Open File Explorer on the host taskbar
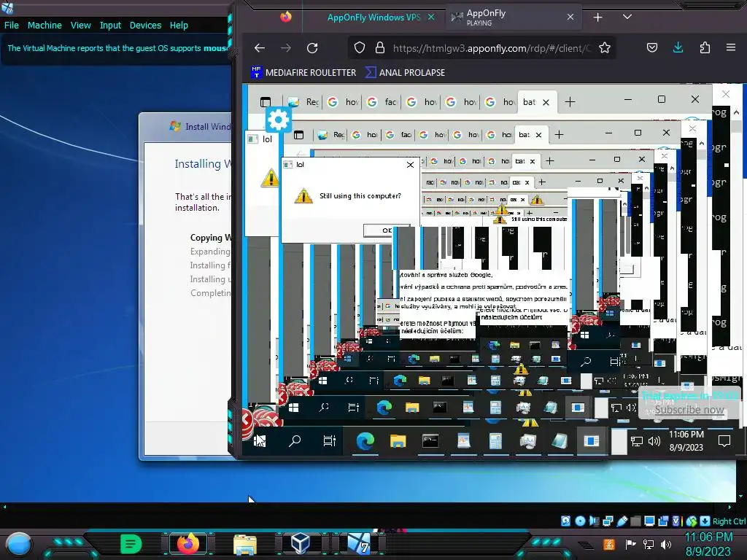 tap(245, 544)
